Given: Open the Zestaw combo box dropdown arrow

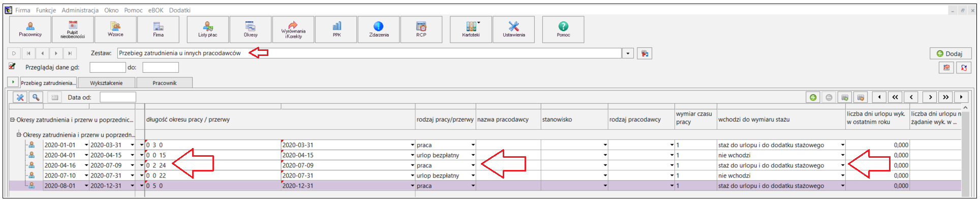Looking at the screenshot, I should pyautogui.click(x=628, y=53).
